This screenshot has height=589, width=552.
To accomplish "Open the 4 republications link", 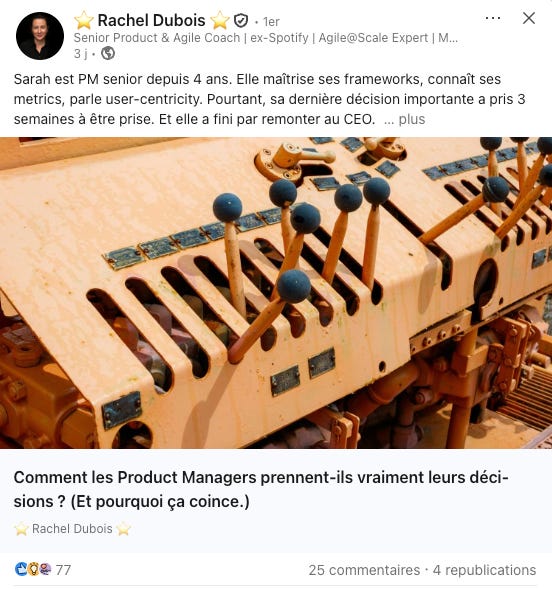I will (x=484, y=570).
